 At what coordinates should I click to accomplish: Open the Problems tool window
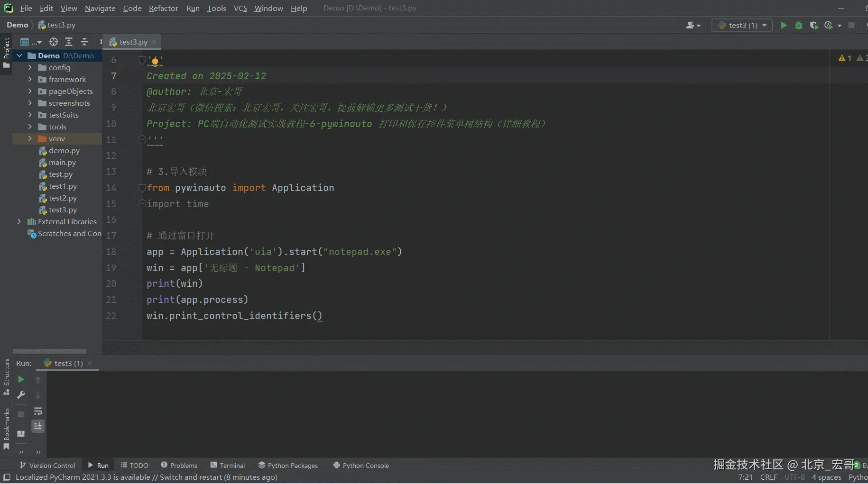coord(179,465)
